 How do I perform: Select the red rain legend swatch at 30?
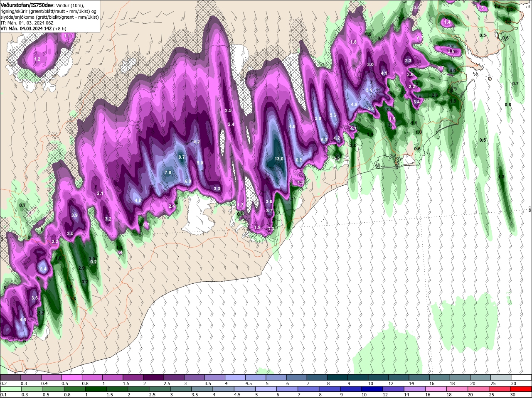pyautogui.click(x=522, y=389)
